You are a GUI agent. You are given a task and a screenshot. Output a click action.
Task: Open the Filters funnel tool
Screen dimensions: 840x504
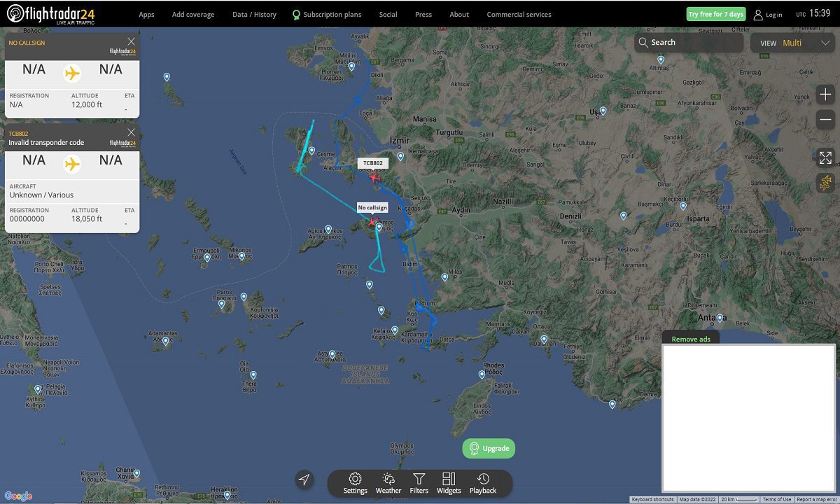tap(419, 483)
